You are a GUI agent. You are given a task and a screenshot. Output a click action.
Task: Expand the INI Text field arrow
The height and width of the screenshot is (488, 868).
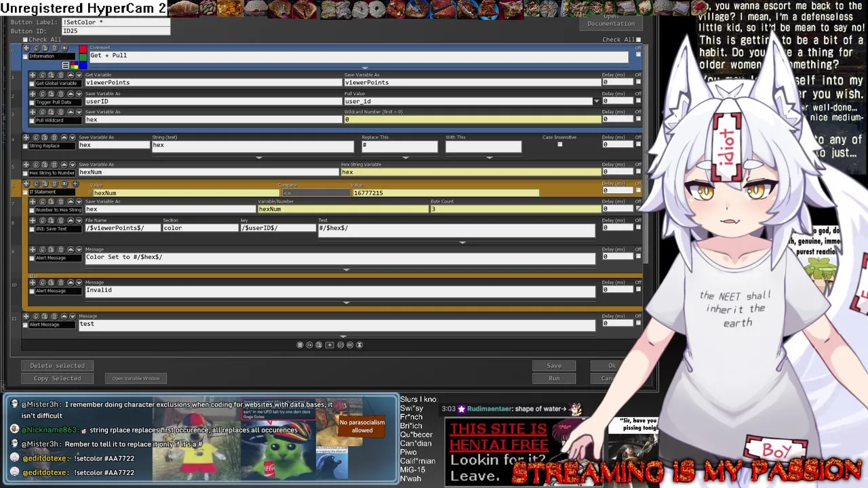pos(462,242)
